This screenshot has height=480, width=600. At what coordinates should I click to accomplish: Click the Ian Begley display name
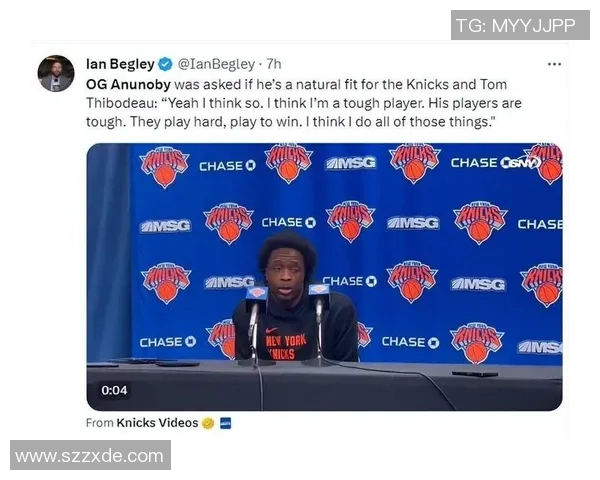coord(120,64)
